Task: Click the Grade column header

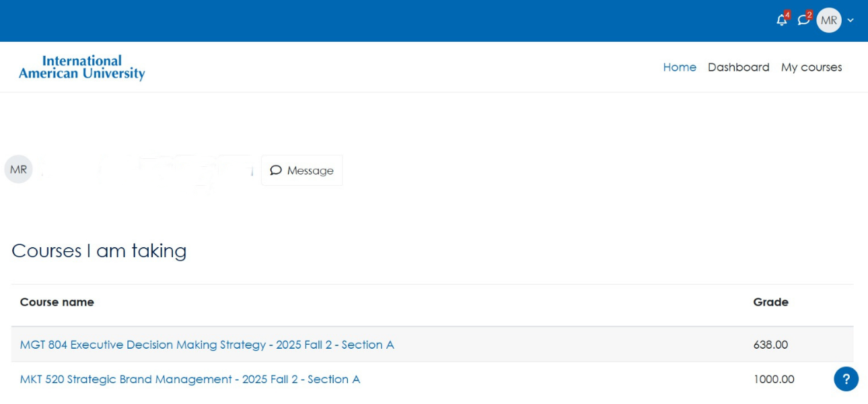Action: pos(770,302)
